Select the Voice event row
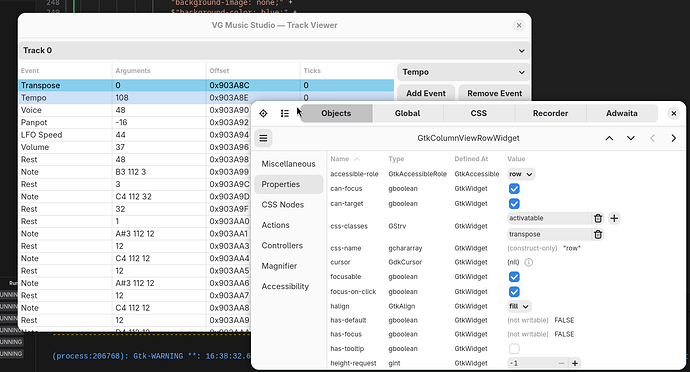 [x=135, y=110]
